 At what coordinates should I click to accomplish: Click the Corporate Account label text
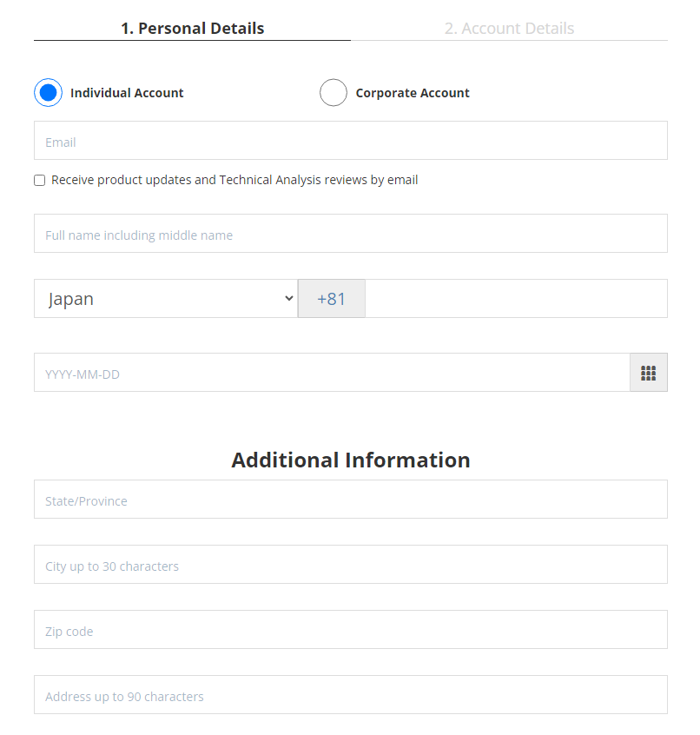[413, 93]
